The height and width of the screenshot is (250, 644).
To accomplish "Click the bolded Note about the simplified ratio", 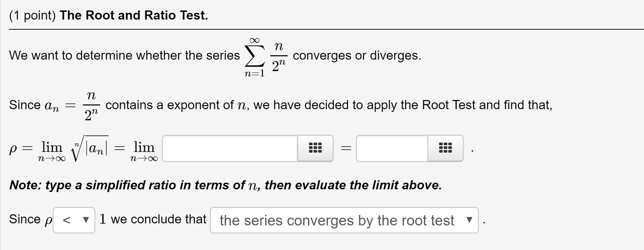I will [225, 185].
